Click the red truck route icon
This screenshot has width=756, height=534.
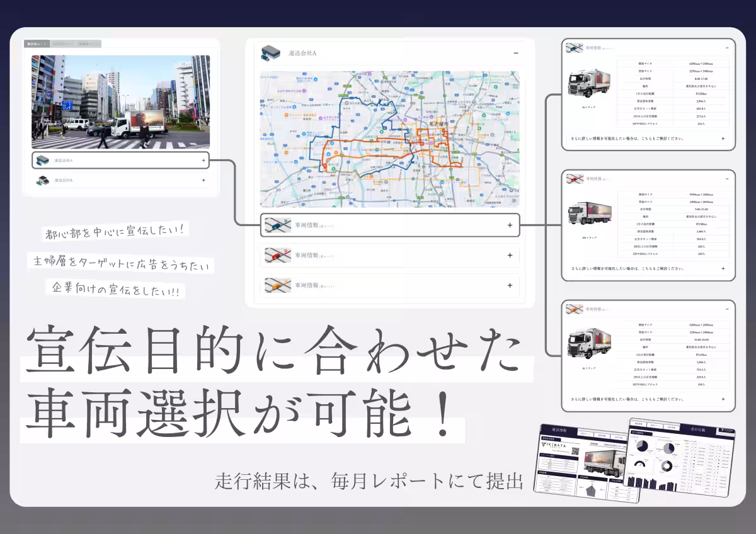point(278,256)
